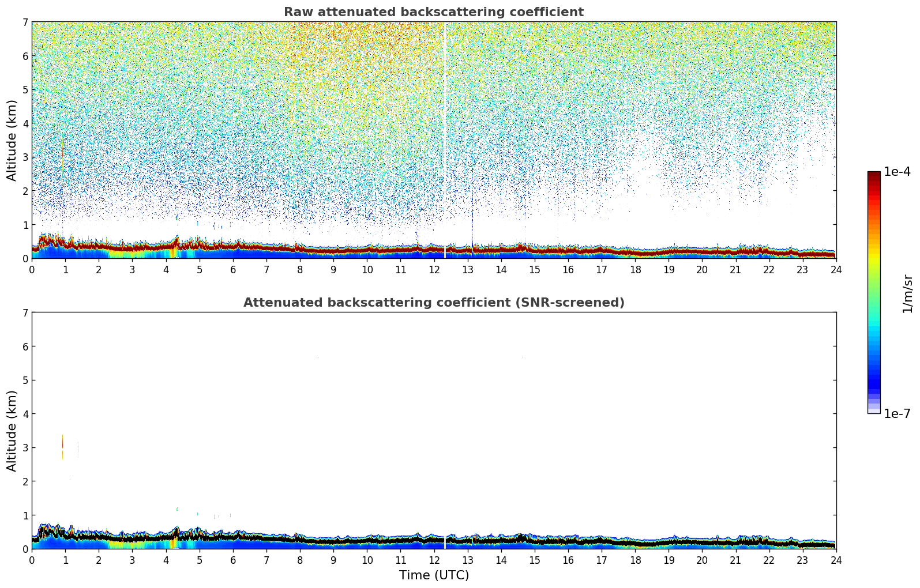
Task: Click time tick '9' under the Raw plot
Action: coord(333,269)
